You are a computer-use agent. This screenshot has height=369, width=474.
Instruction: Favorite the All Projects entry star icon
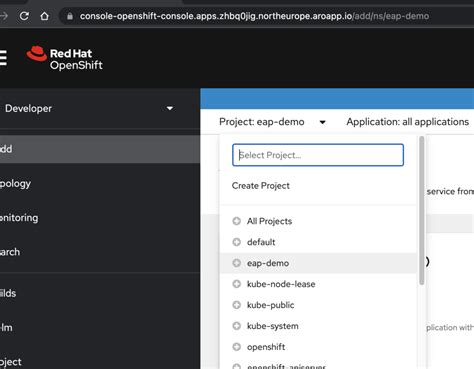point(236,221)
